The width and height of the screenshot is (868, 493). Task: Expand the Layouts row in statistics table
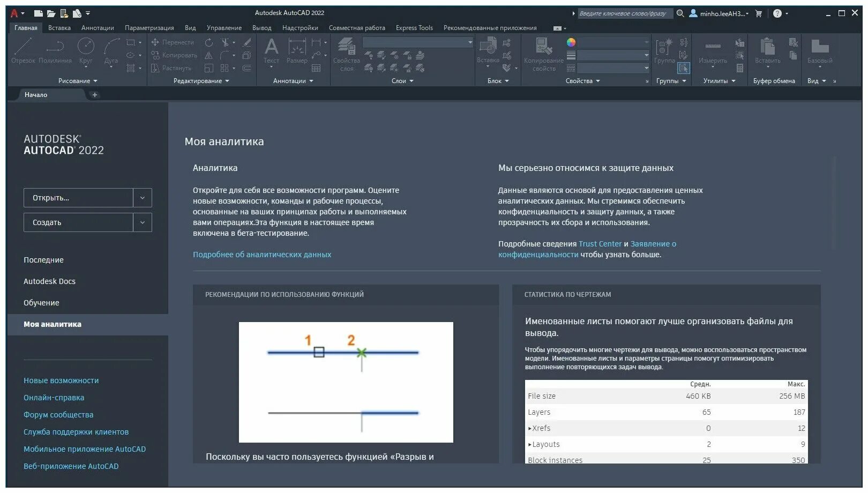pos(530,444)
